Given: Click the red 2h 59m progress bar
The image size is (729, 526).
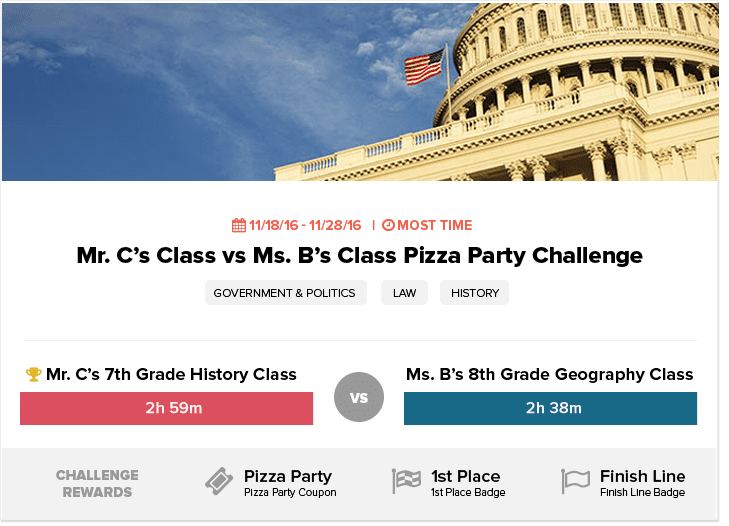Looking at the screenshot, I should pyautogui.click(x=166, y=408).
